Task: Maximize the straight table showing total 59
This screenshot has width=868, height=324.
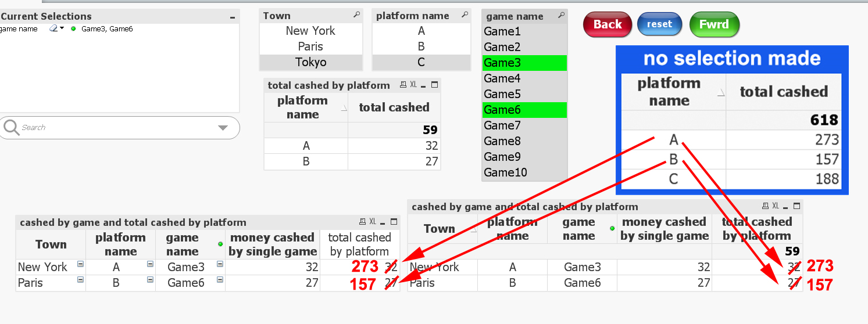Action: coord(796,206)
